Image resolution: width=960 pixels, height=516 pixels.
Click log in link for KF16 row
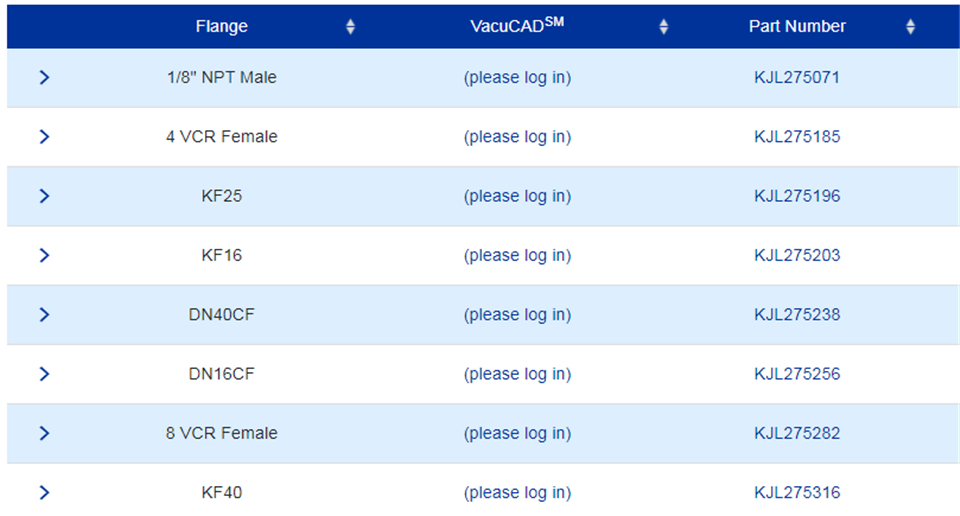(x=517, y=255)
